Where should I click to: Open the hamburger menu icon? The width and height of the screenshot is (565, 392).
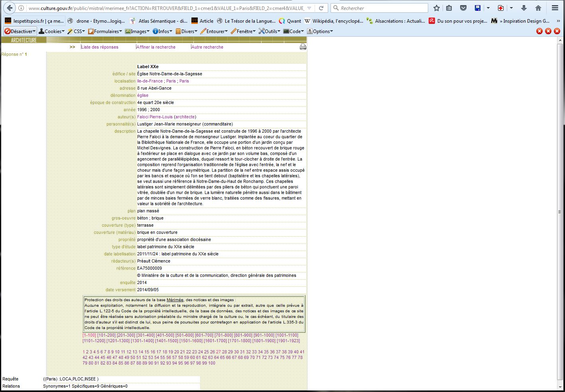click(555, 8)
